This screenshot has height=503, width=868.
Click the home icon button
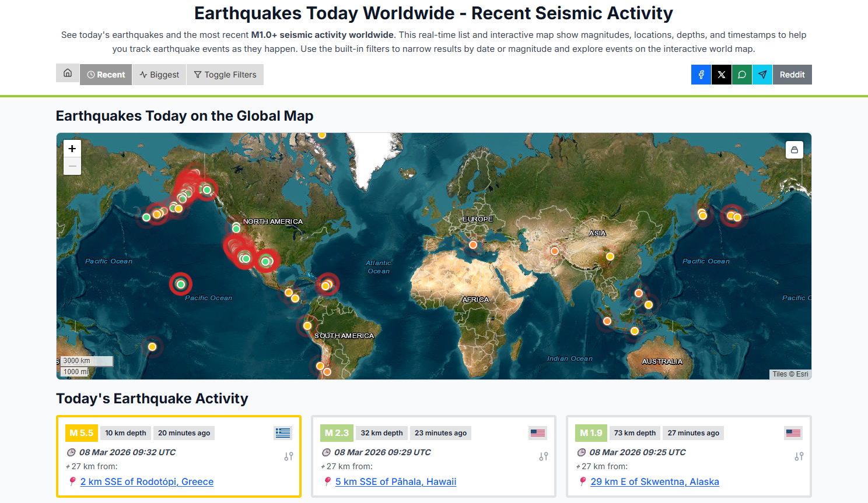coord(68,73)
